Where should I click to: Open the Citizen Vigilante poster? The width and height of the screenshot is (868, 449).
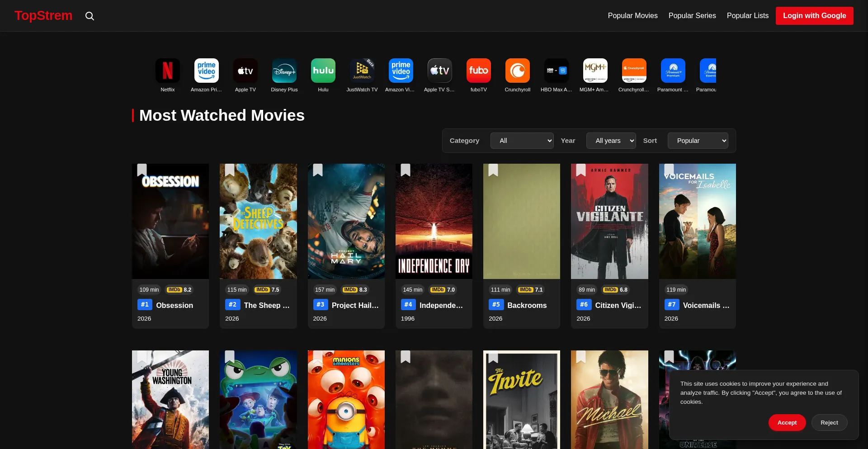click(x=609, y=221)
